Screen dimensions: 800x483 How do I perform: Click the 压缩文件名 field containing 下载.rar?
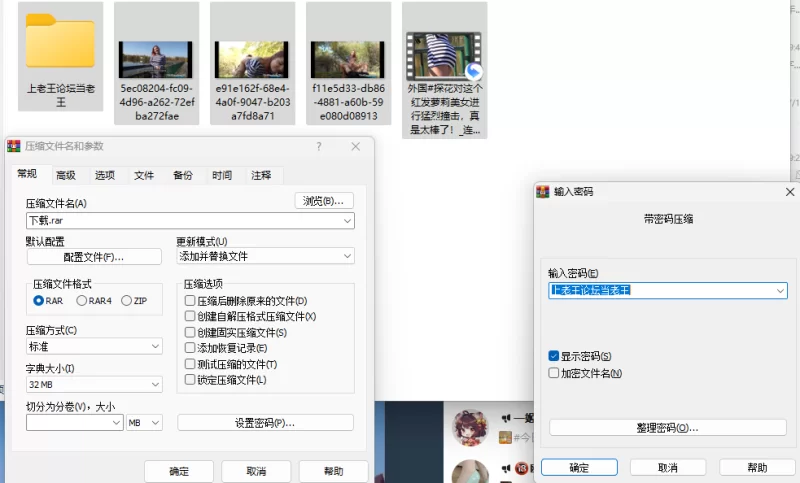190,221
